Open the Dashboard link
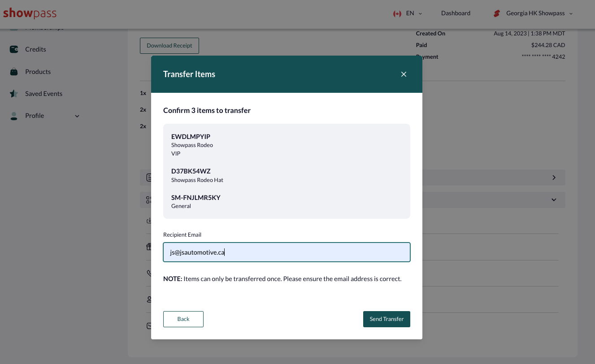The width and height of the screenshot is (595, 364). tap(456, 13)
